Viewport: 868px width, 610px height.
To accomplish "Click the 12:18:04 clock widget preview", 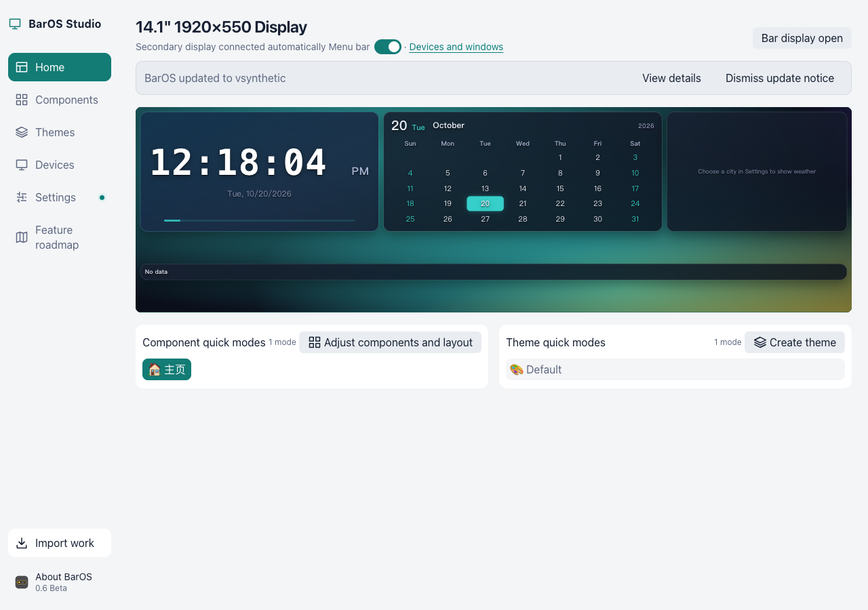I will [259, 171].
